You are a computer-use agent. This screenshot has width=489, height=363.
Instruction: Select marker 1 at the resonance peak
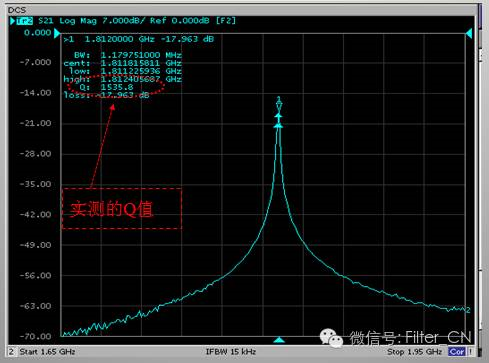click(x=279, y=103)
